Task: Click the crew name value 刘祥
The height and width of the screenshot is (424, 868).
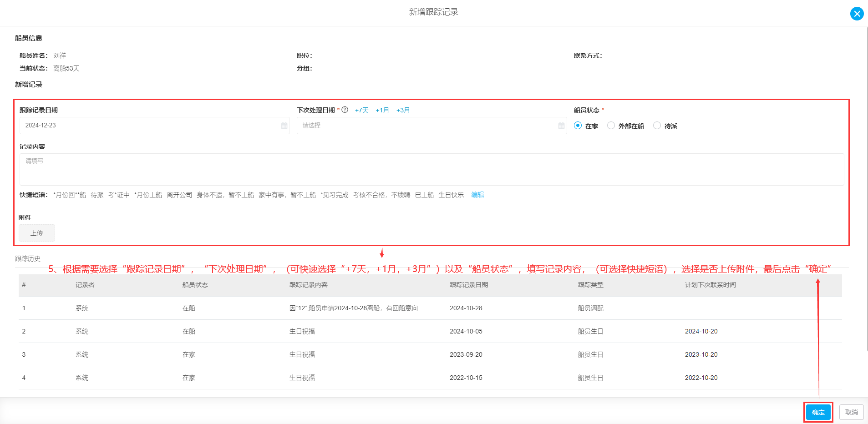Action: pos(60,56)
